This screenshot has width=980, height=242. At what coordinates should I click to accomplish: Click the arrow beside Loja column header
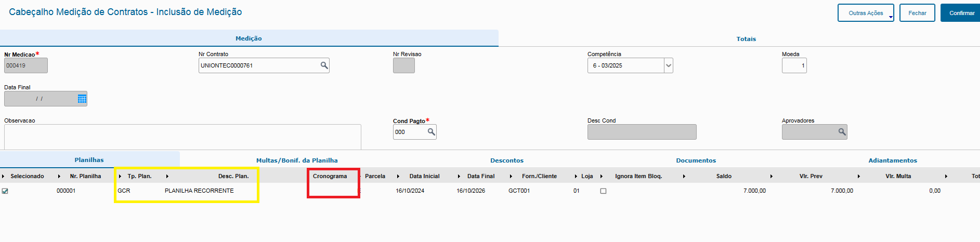(576, 177)
